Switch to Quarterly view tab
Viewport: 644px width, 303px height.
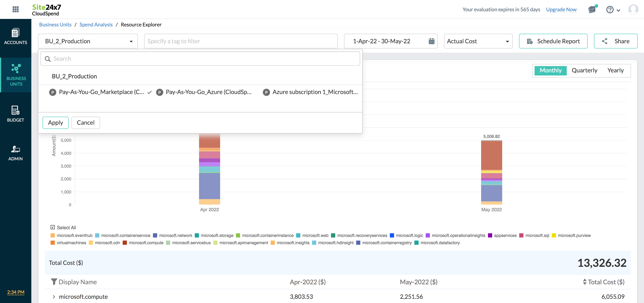(x=584, y=70)
